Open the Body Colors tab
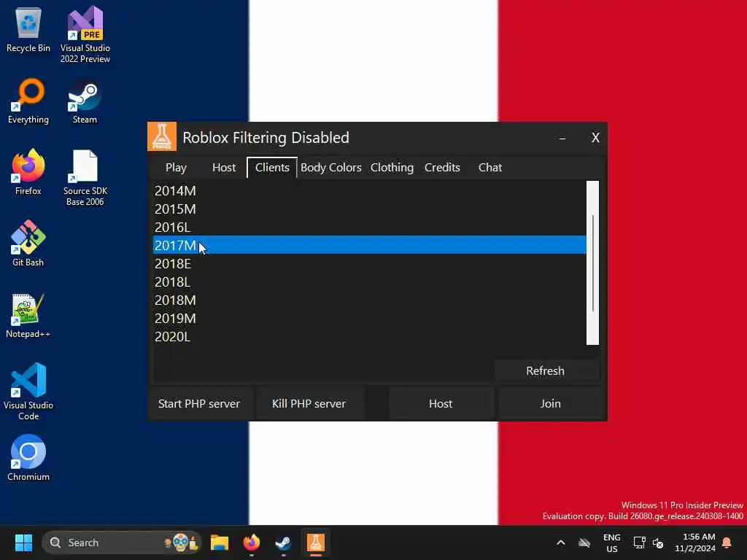Image resolution: width=747 pixels, height=560 pixels. (x=331, y=168)
